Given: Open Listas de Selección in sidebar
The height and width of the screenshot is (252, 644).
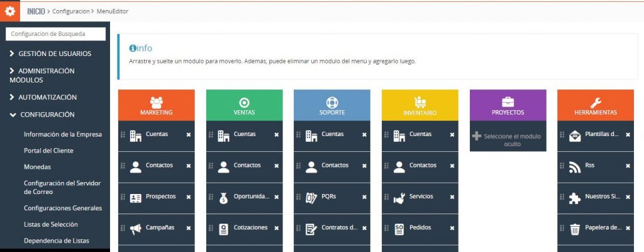Looking at the screenshot, I should 50,224.
